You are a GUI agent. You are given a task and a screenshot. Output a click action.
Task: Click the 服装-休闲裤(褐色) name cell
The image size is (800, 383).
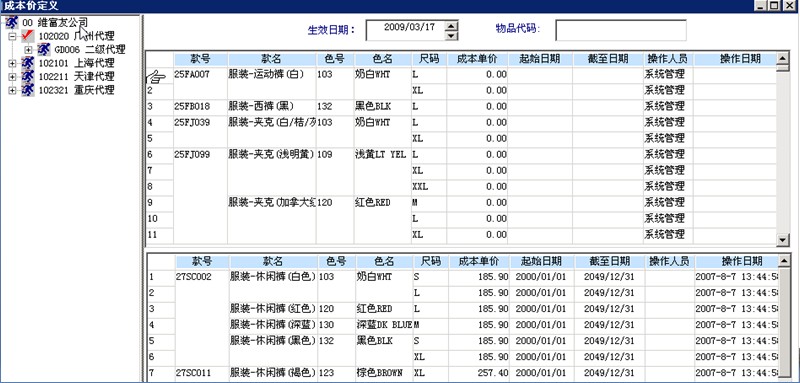pyautogui.click(x=273, y=373)
